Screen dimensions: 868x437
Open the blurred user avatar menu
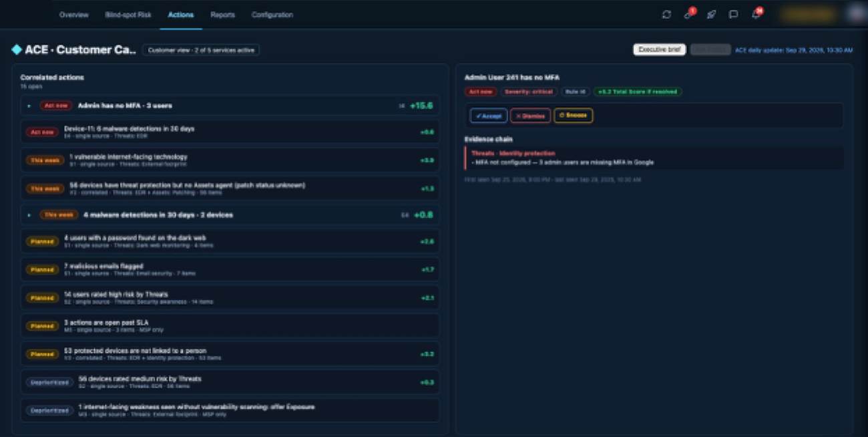point(855,14)
